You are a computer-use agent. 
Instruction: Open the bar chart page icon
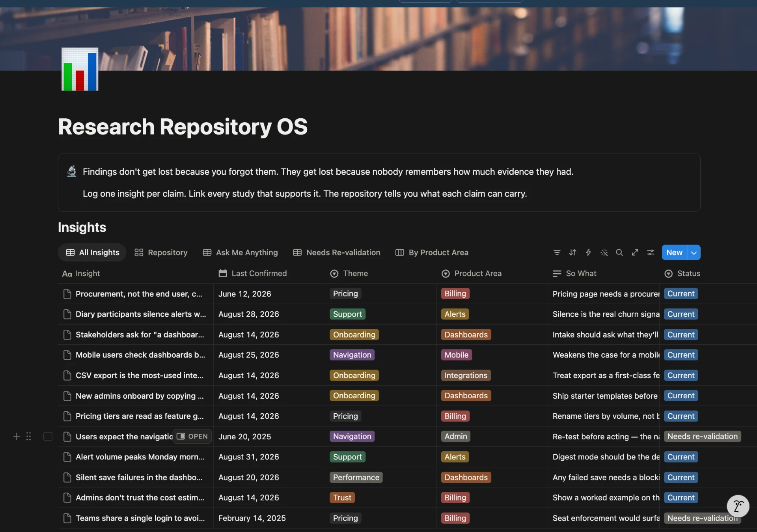[80, 69]
